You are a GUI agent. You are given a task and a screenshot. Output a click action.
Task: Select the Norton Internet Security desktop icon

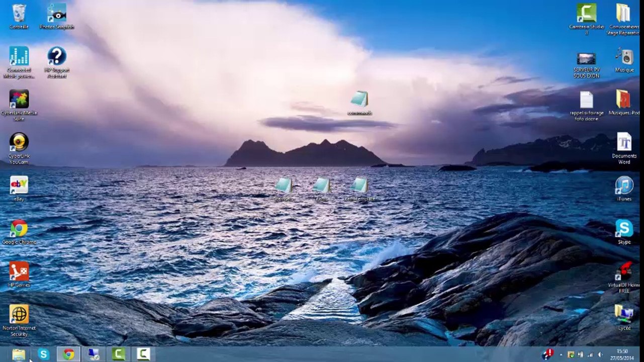coord(19,321)
